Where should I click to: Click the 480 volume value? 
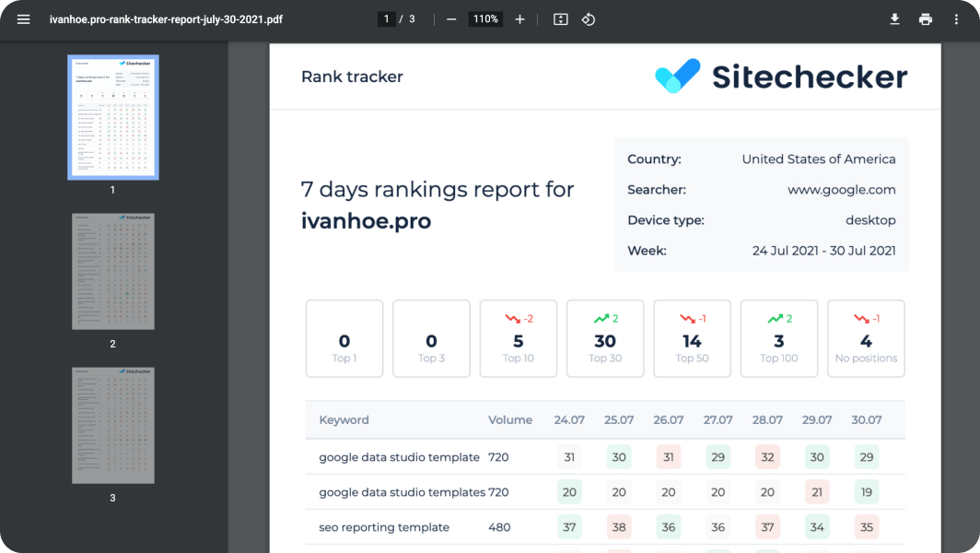coord(499,527)
